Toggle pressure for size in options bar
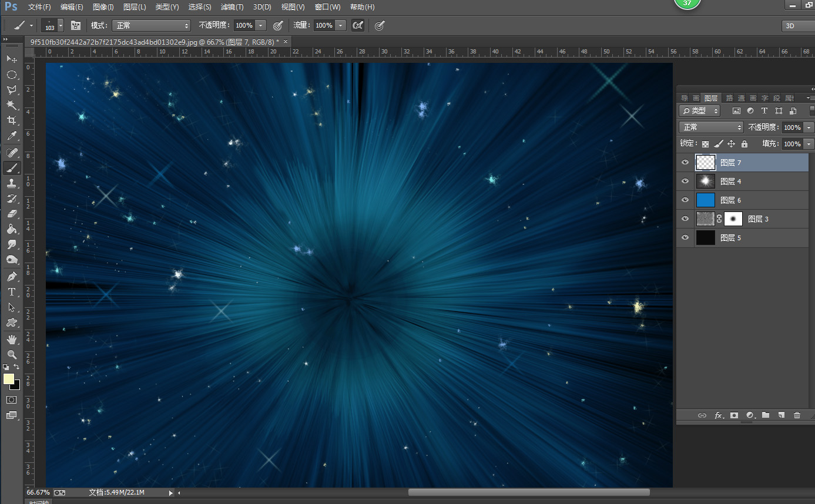This screenshot has width=815, height=504. 380,25
